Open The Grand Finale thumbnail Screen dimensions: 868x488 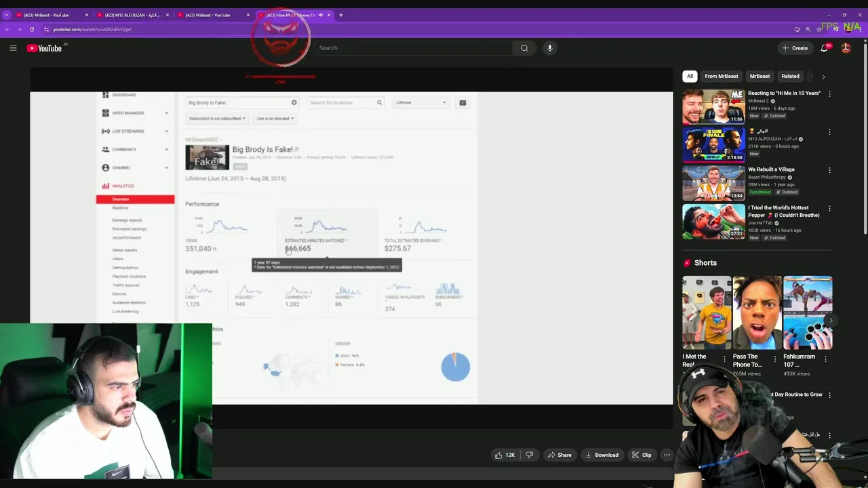tap(713, 144)
